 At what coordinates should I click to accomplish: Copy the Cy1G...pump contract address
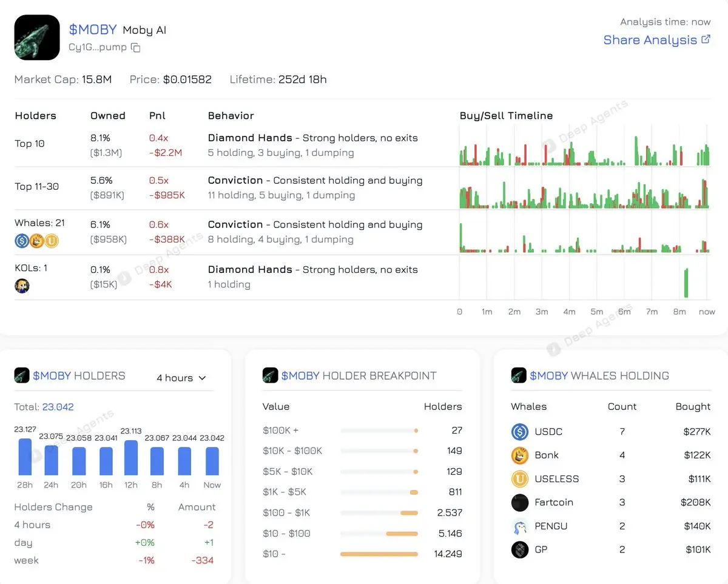pos(136,47)
